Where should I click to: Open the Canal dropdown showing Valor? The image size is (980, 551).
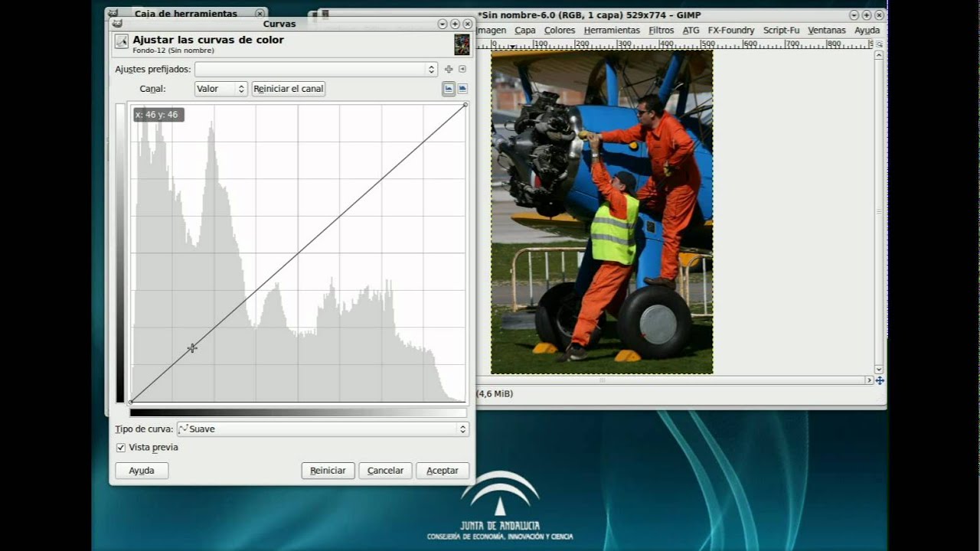[220, 89]
